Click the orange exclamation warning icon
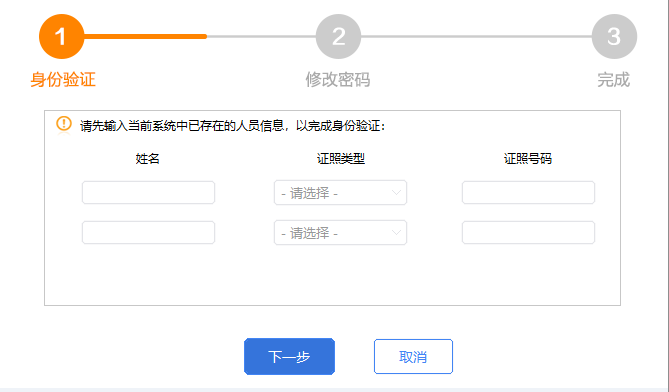The width and height of the screenshot is (669, 392). tap(64, 124)
